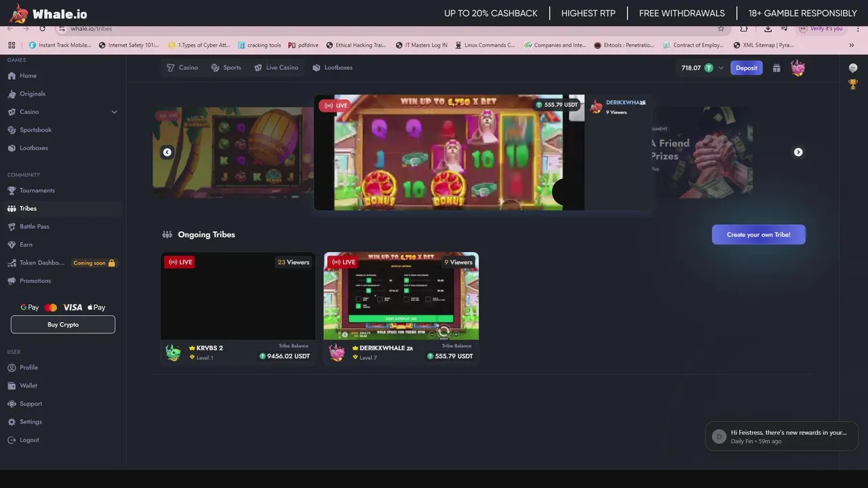This screenshot has height=488, width=868.
Task: Click the browser reload button
Action: coord(42,28)
